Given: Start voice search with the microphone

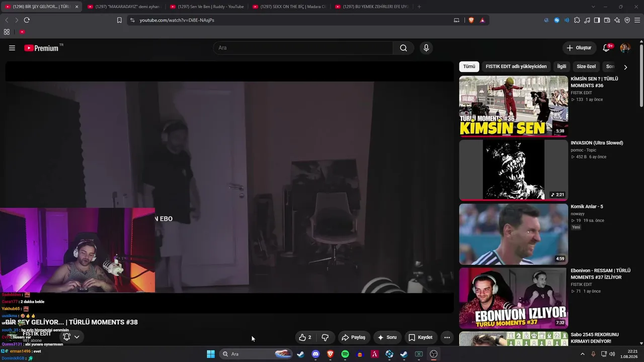Looking at the screenshot, I should tap(426, 48).
